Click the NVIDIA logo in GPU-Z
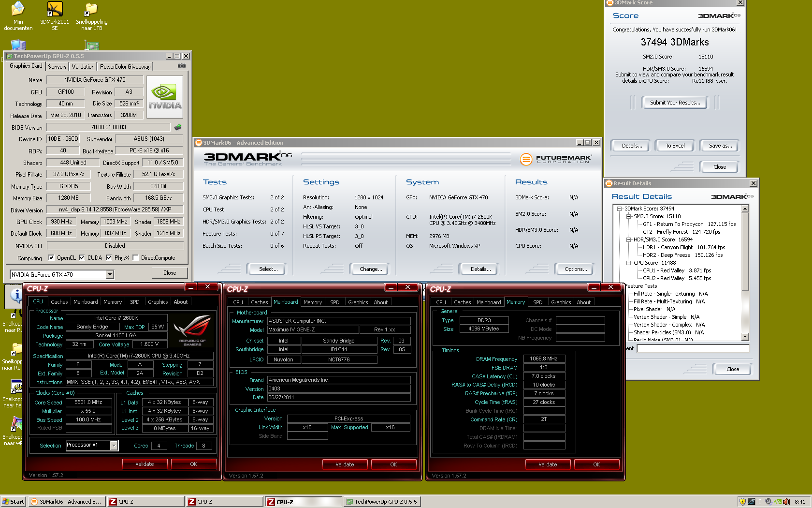 click(165, 97)
